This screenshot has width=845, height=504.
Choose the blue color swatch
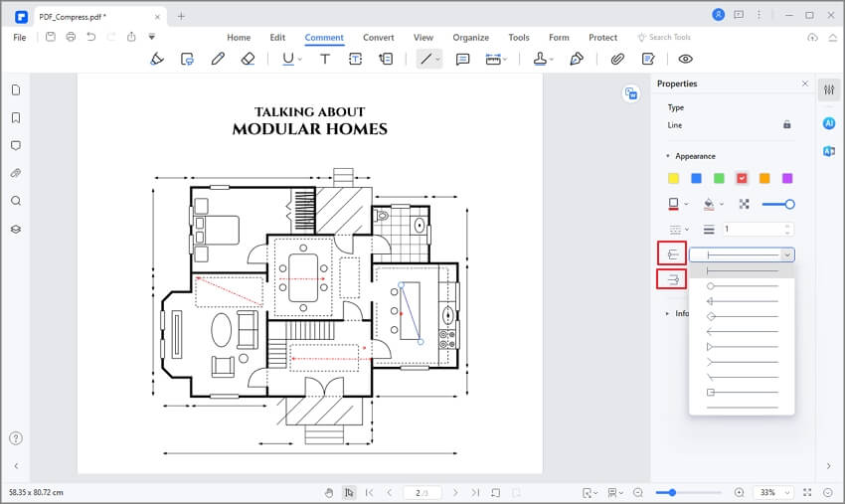pos(696,178)
